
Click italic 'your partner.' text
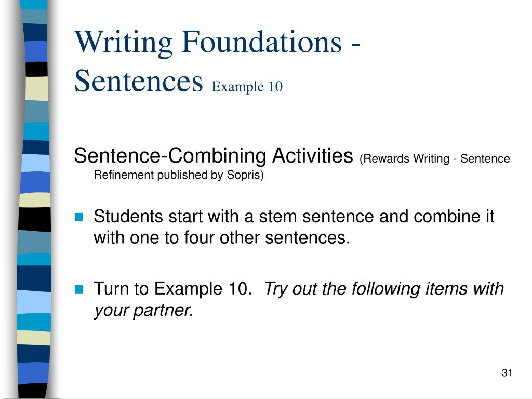click(x=144, y=310)
